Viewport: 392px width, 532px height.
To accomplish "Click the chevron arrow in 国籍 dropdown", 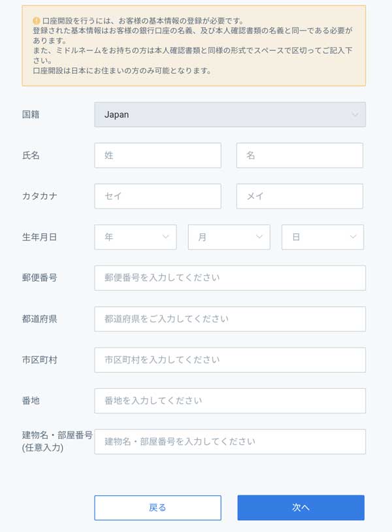I will 355,115.
